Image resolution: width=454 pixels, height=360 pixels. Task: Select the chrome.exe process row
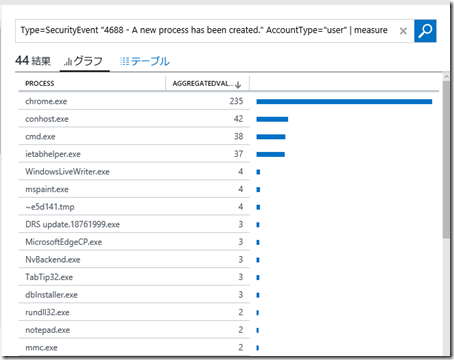click(134, 101)
